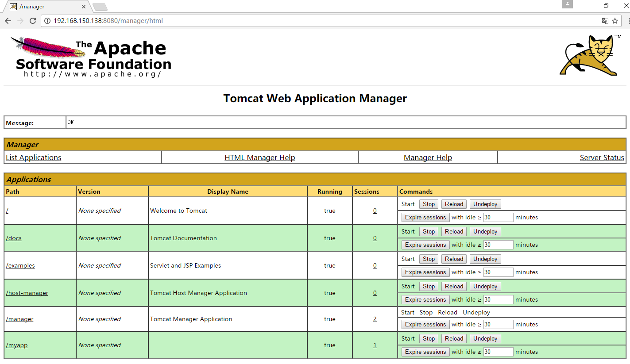Undeploy the /examples application
Screen dimensions: 630x364
click(485, 259)
